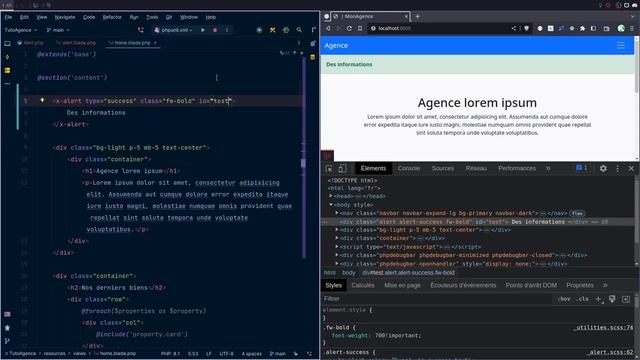
Task: Collapse the body element in DOM tree
Action: point(331,204)
